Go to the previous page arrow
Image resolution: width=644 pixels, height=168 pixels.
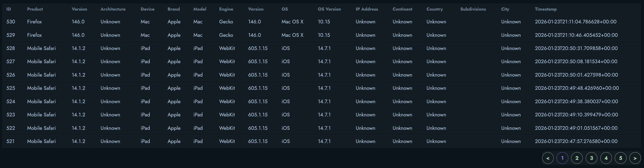548,158
